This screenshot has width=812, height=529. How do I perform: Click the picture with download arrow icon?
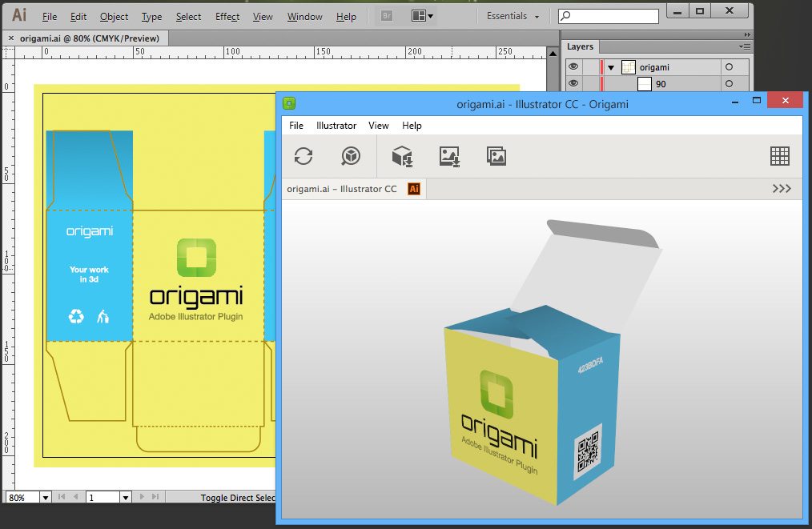[x=449, y=156]
